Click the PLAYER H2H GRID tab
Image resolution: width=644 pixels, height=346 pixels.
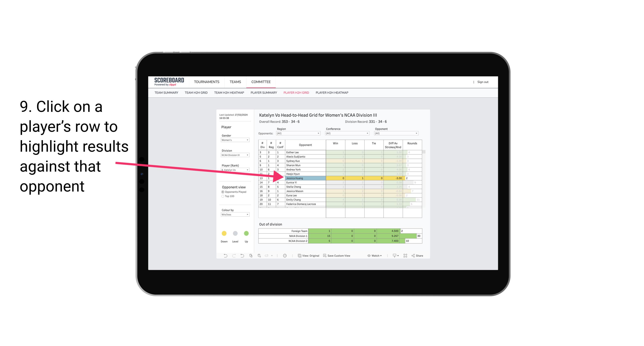click(x=296, y=93)
